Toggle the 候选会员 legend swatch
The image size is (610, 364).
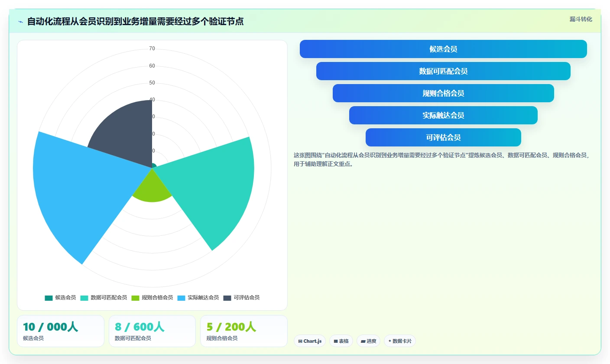(x=49, y=298)
